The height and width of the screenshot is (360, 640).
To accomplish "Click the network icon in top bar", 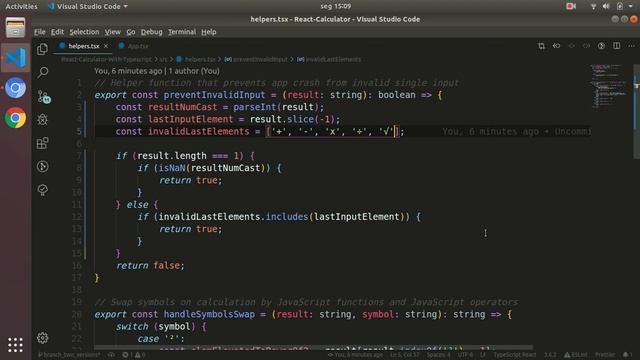I will point(593,6).
